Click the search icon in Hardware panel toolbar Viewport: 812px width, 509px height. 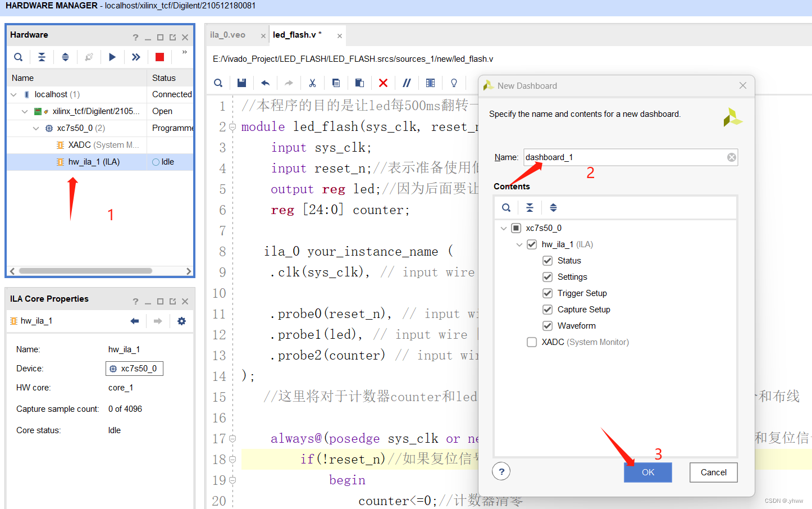point(19,57)
